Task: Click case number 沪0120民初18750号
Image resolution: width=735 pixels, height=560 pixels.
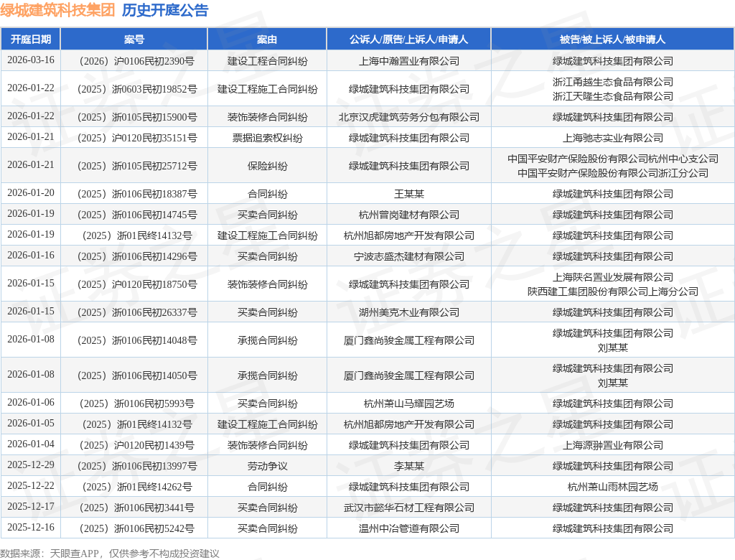Action: tap(137, 285)
